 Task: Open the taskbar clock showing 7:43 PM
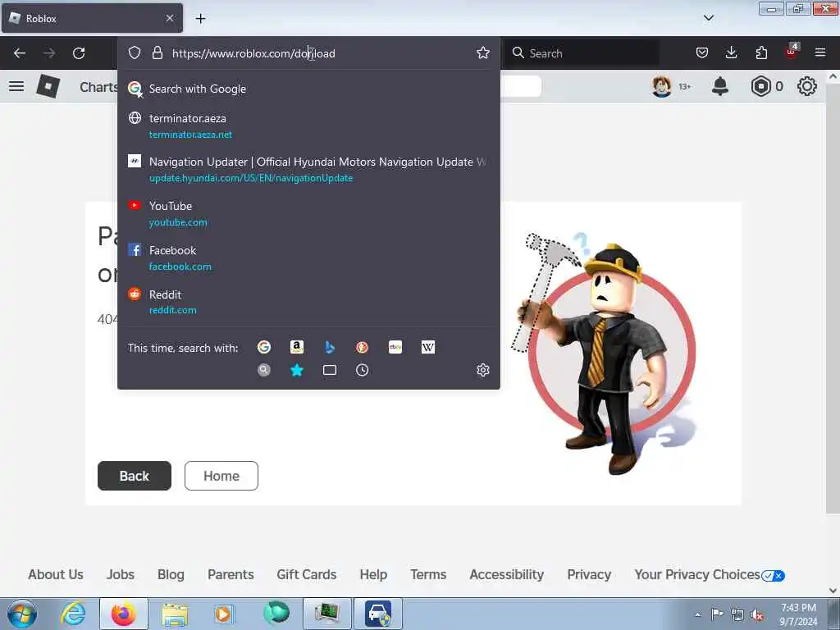[798, 614]
